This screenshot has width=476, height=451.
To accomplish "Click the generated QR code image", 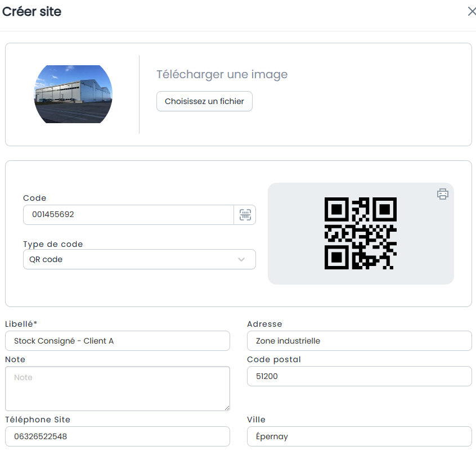I will (361, 233).
